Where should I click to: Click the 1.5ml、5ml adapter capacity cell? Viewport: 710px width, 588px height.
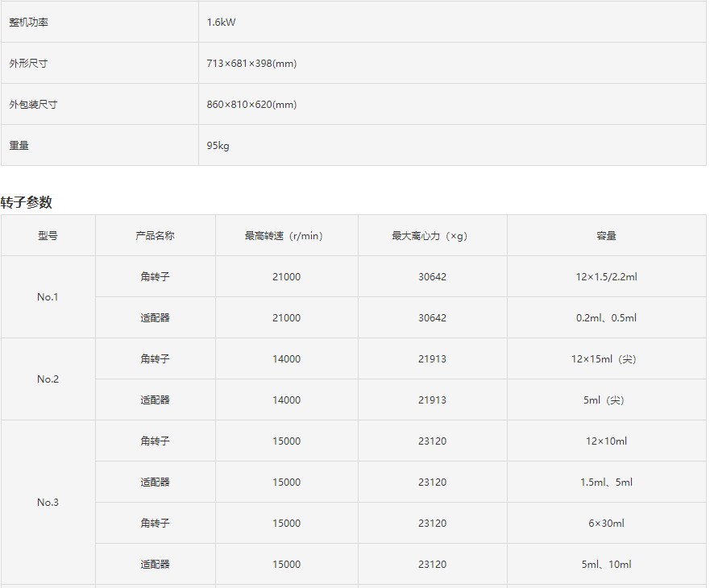606,482
